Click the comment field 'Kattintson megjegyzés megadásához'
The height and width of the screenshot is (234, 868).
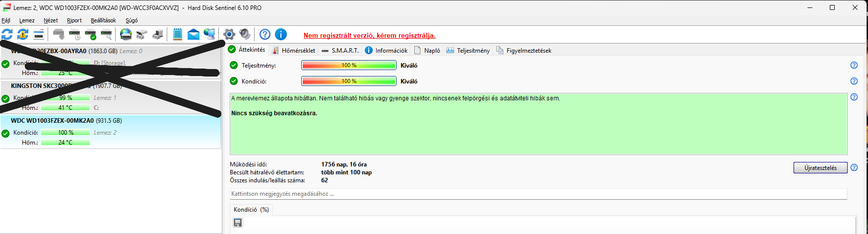coord(538,194)
